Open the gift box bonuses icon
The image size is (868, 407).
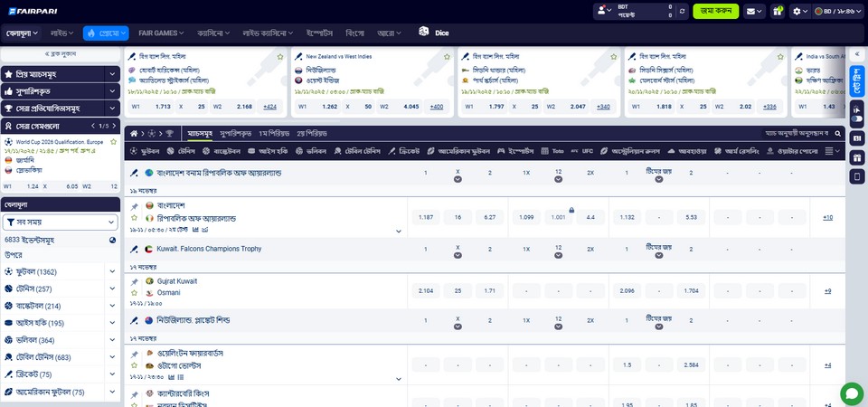[x=777, y=11]
